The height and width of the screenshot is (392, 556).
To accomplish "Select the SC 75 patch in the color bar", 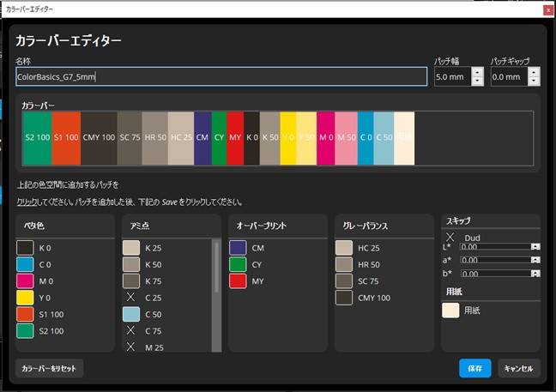I will [130, 138].
